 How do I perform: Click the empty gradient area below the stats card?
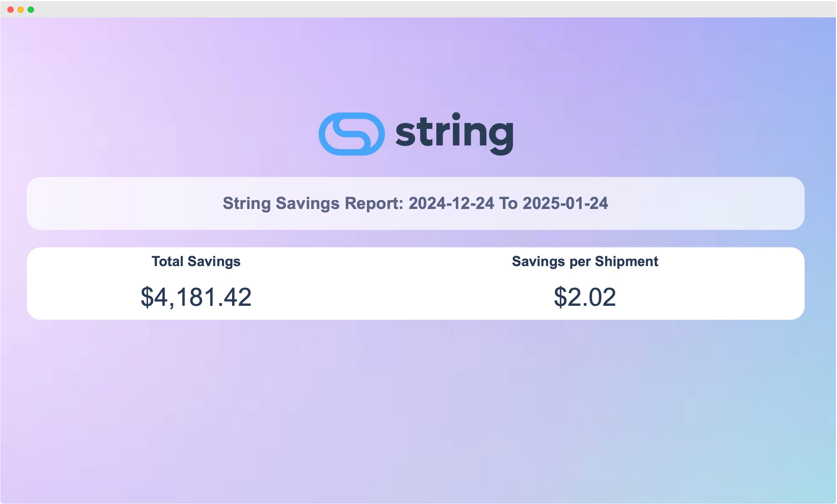point(418,411)
